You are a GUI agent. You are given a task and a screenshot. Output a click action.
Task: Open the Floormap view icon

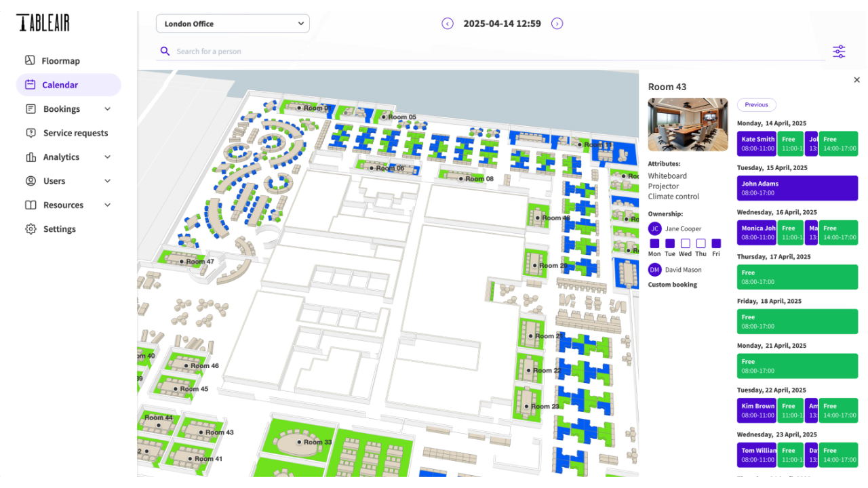coord(31,60)
